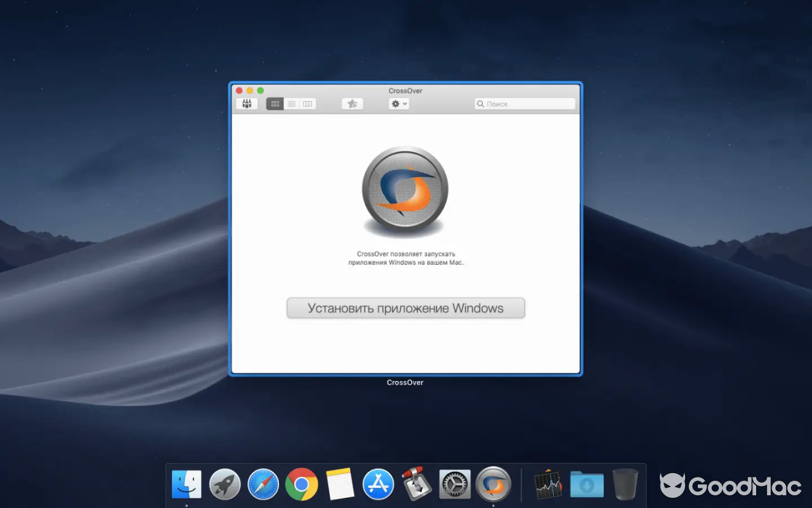This screenshot has height=508, width=812.
Task: Switch to column view mode
Action: [x=307, y=104]
